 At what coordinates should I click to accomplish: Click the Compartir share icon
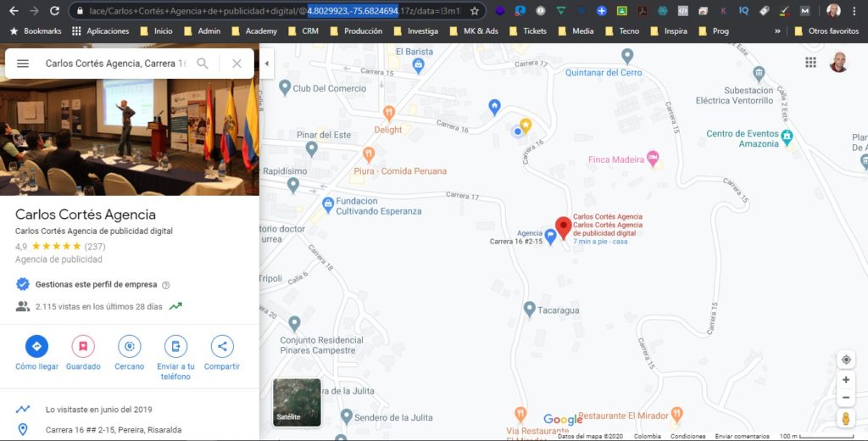tap(222, 346)
